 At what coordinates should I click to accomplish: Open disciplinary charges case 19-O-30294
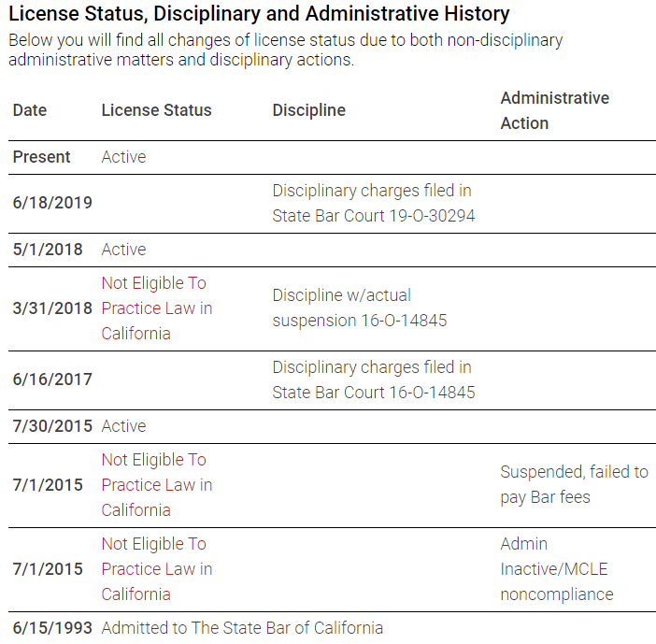(x=374, y=204)
